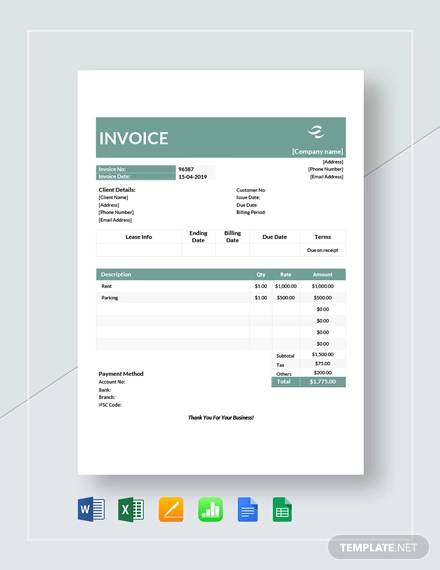This screenshot has width=440, height=570.
Task: Click the Account No label
Action: [x=112, y=382]
